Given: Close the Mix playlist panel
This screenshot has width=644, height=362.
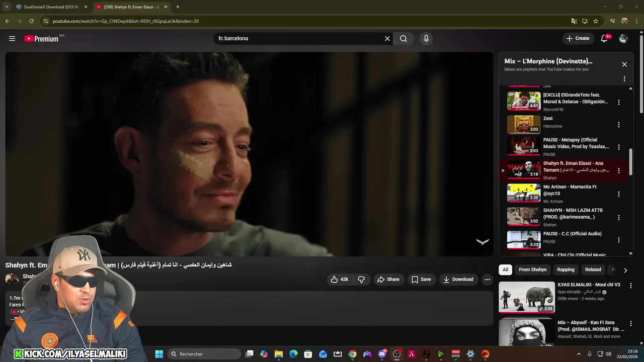Looking at the screenshot, I should [624, 64].
